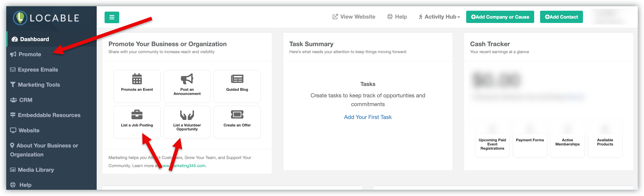Viewport: 644px width, 196px height.
Task: Click the Add Your First Task link
Action: click(367, 117)
